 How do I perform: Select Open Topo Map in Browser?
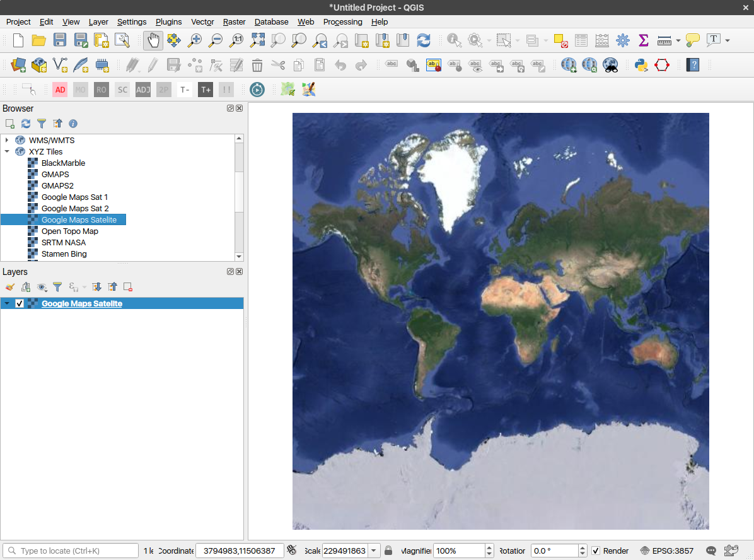point(69,231)
